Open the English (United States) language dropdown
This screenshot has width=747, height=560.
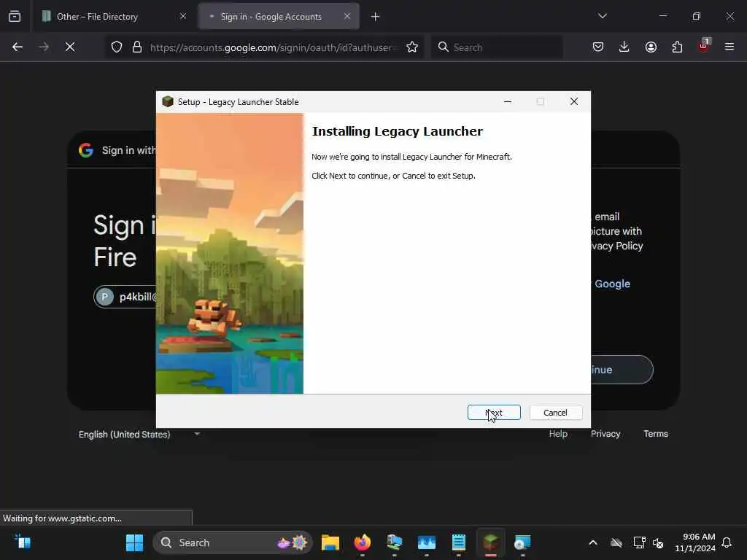(139, 435)
